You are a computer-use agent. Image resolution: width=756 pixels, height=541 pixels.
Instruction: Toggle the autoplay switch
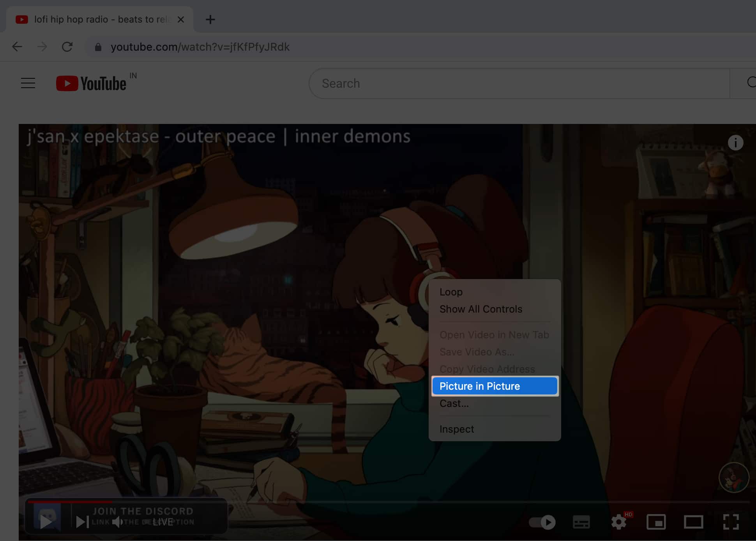542,522
